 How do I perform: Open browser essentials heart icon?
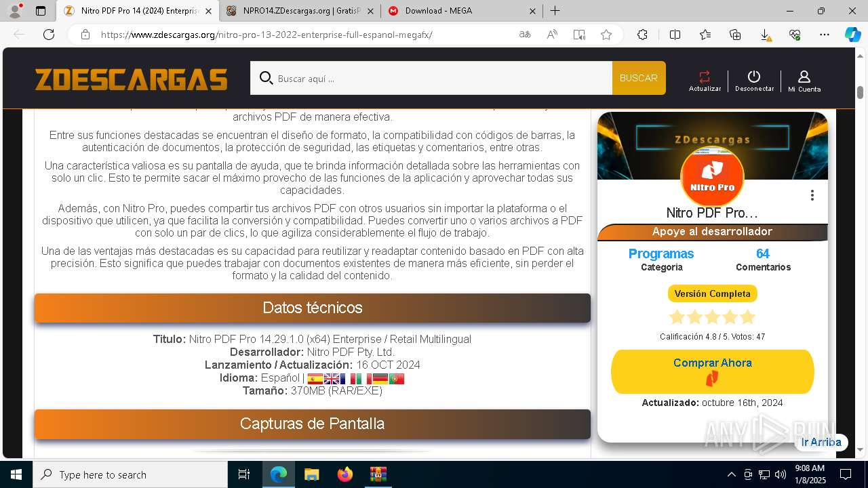point(795,35)
